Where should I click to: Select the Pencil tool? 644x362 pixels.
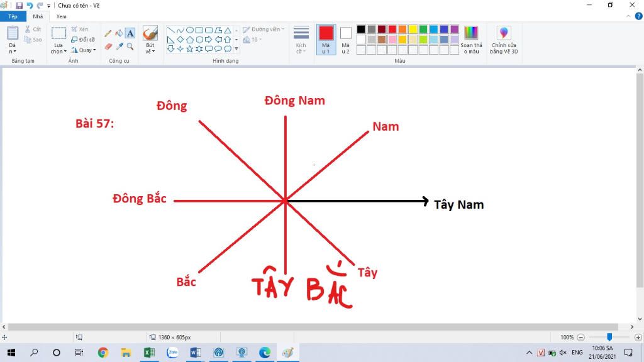pyautogui.click(x=108, y=34)
